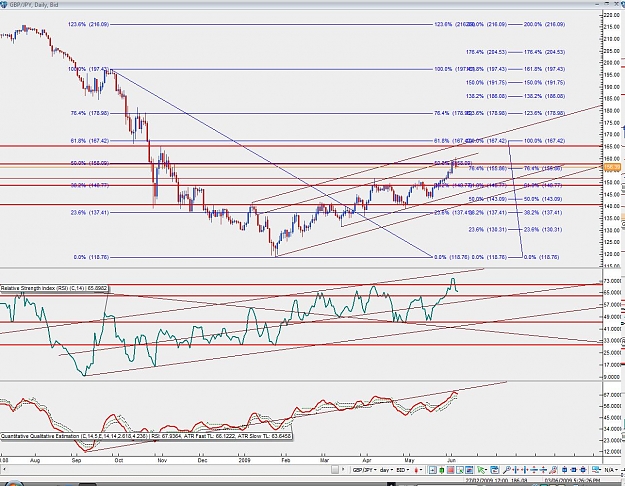The width and height of the screenshot is (625, 486).
Task: Click the first vertical zoom icon
Action: 534,470
